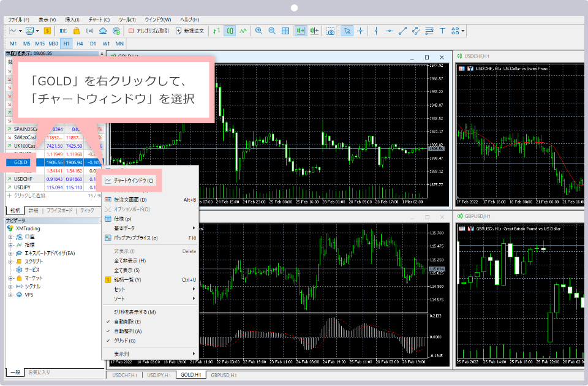Toggle 自動削除 (E) check item
This screenshot has width=588, height=386.
[x=127, y=322]
